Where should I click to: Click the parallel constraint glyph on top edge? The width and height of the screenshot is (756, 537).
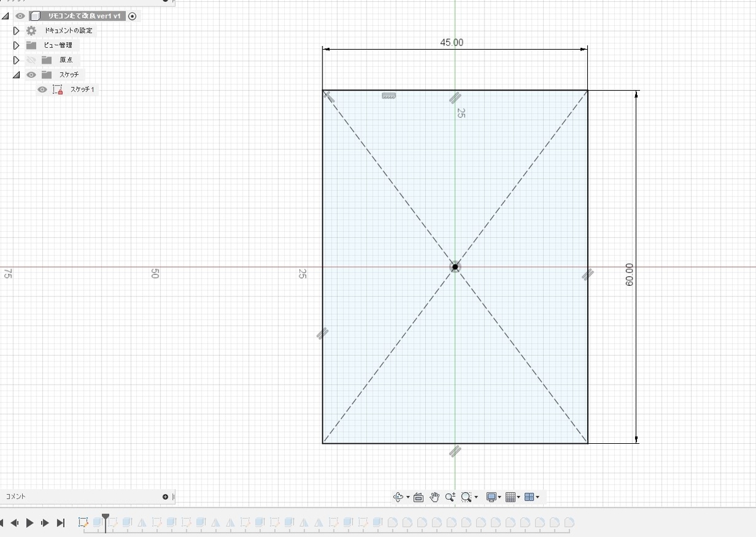[455, 98]
